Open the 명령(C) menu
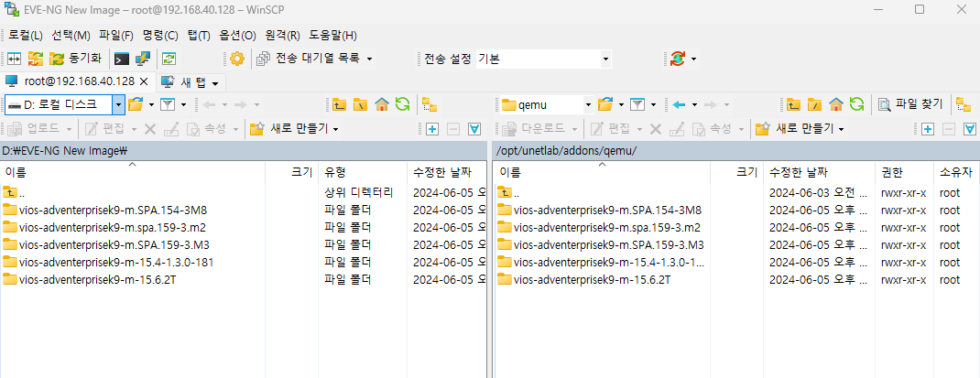 point(160,35)
